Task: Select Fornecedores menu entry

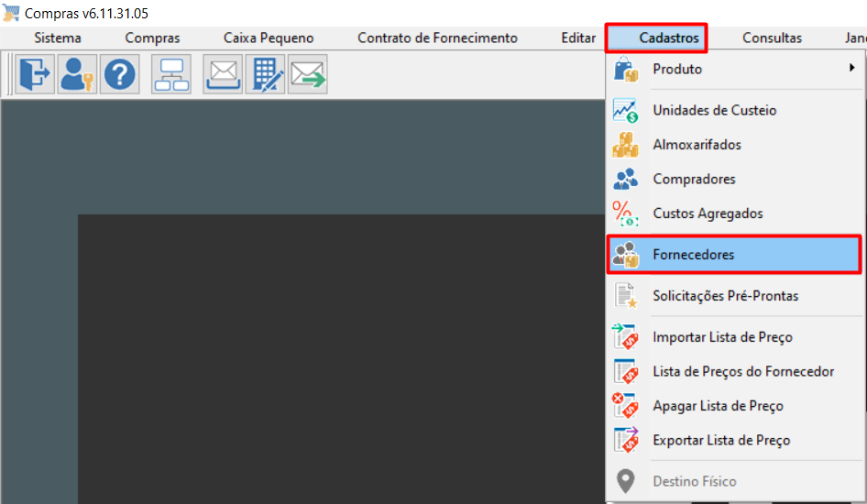Action: (x=734, y=255)
